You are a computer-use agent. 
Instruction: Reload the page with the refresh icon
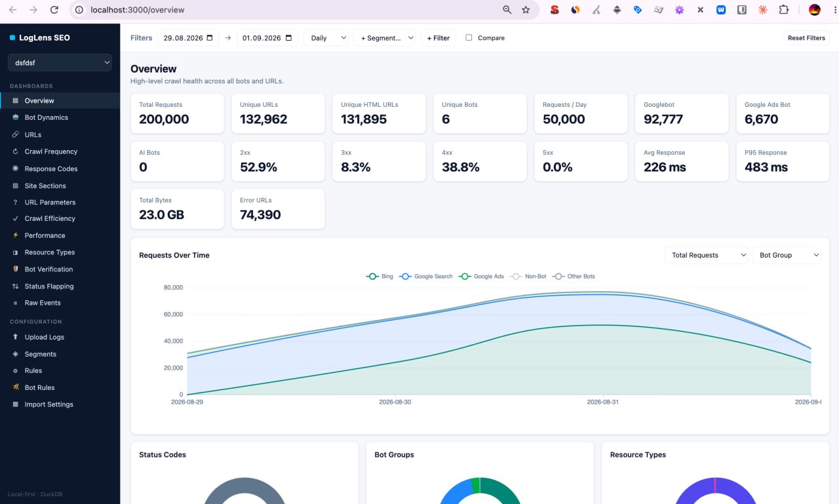coord(54,10)
